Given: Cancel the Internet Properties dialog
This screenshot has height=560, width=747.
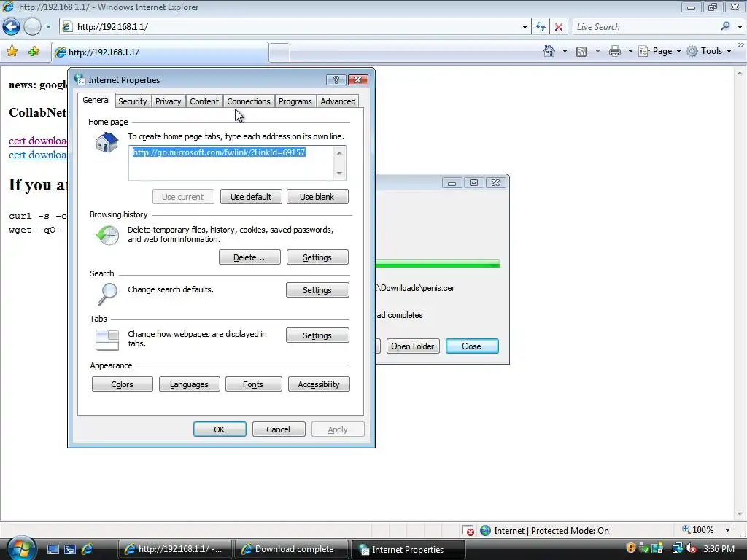Looking at the screenshot, I should coord(278,429).
